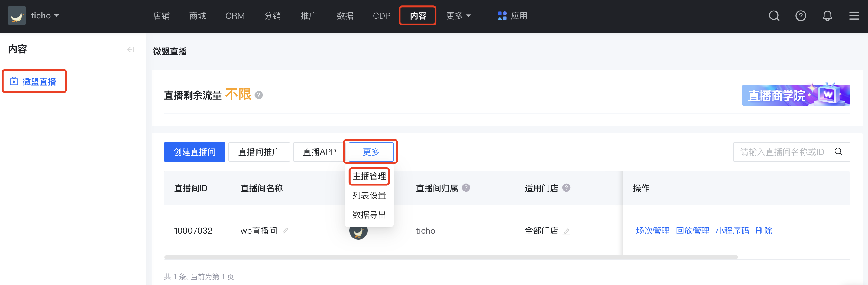Collapse the 内容 sidebar with arrow icon
868x285 pixels.
(x=130, y=50)
